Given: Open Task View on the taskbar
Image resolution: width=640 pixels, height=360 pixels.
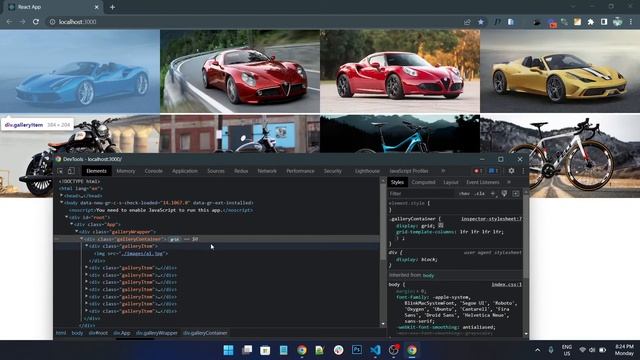Looking at the screenshot, I should [x=247, y=350].
